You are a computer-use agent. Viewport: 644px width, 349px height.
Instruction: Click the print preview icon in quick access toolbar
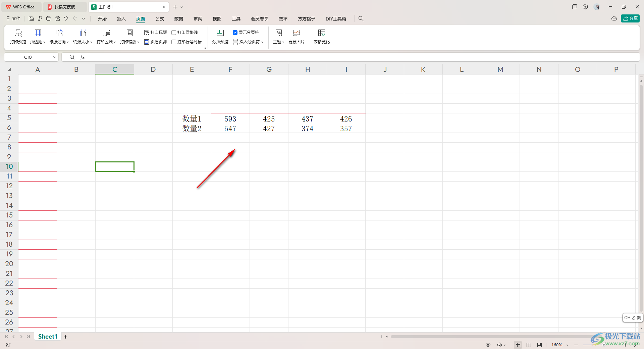57,18
